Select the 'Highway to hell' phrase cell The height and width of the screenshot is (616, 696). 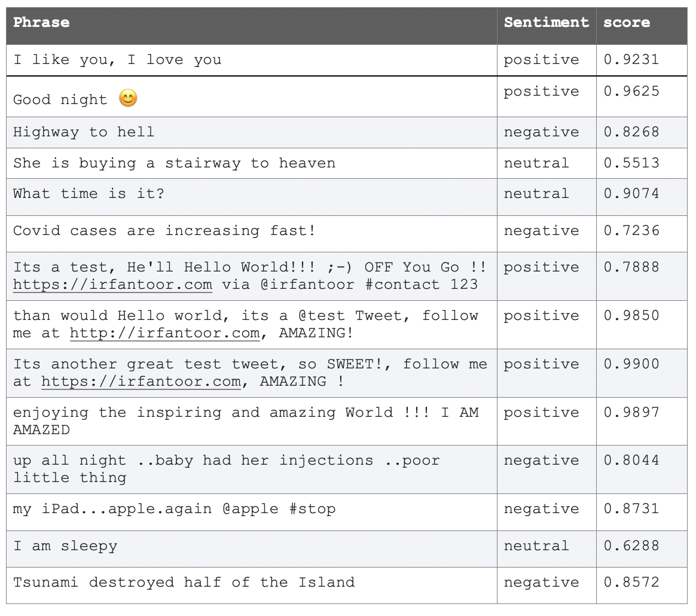click(x=252, y=132)
